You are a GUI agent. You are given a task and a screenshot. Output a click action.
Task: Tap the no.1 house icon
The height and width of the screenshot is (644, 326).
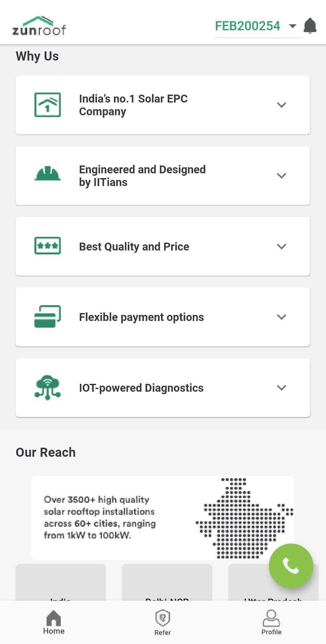(47, 105)
